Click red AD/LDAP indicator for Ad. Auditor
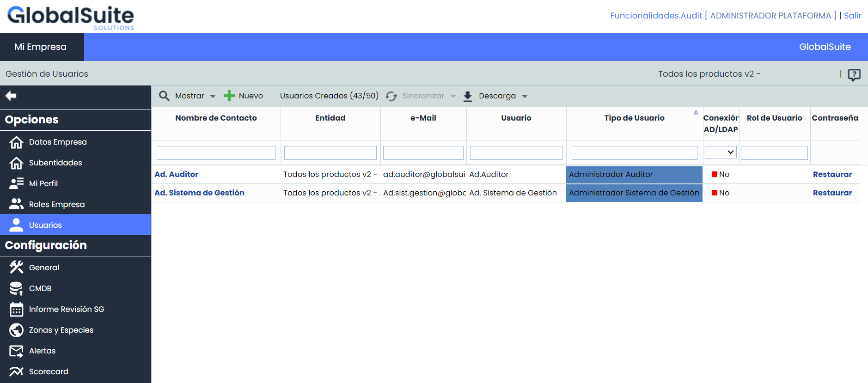 714,174
